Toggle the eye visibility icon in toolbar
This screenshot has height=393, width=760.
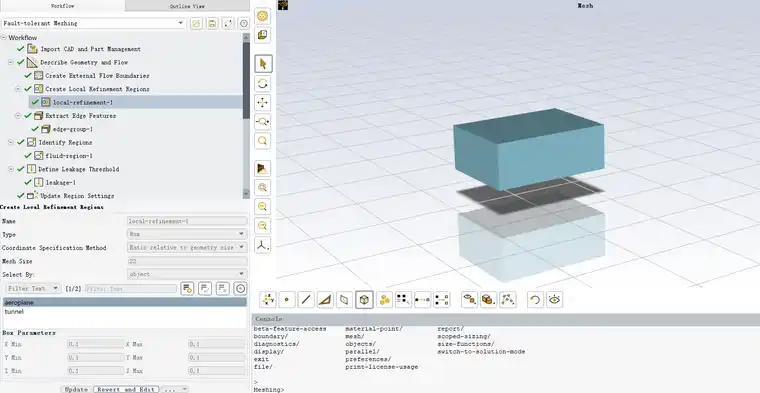coord(554,300)
